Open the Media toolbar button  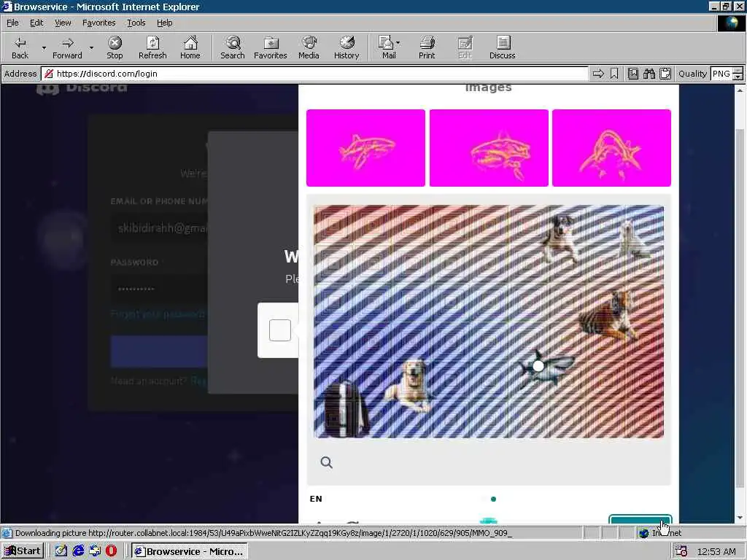pos(309,47)
